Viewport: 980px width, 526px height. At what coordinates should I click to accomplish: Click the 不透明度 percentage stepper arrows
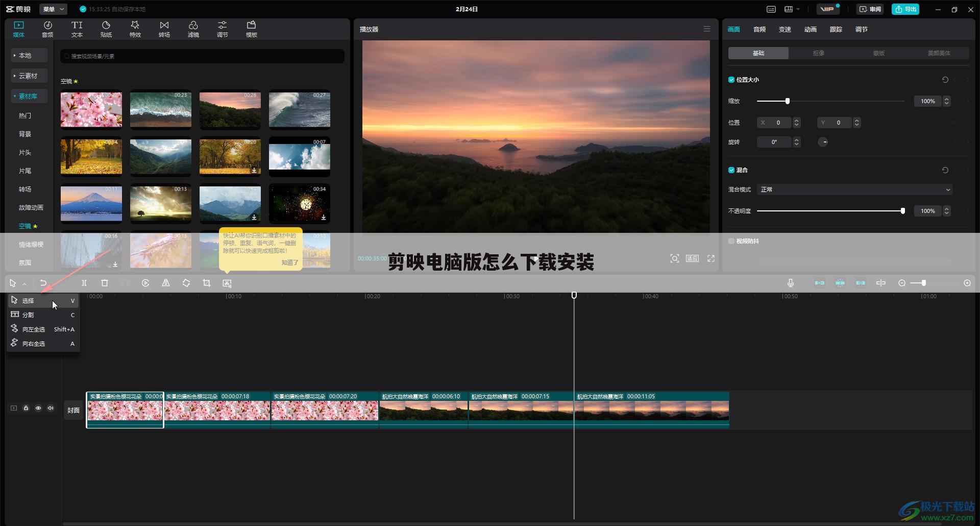pos(947,211)
